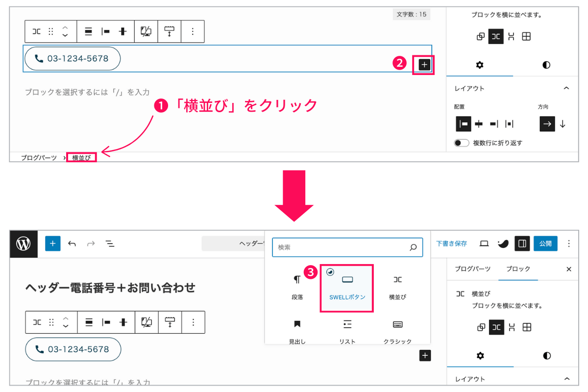The image size is (588, 392).
Task: Set 配置 to center justification
Action: tap(479, 124)
